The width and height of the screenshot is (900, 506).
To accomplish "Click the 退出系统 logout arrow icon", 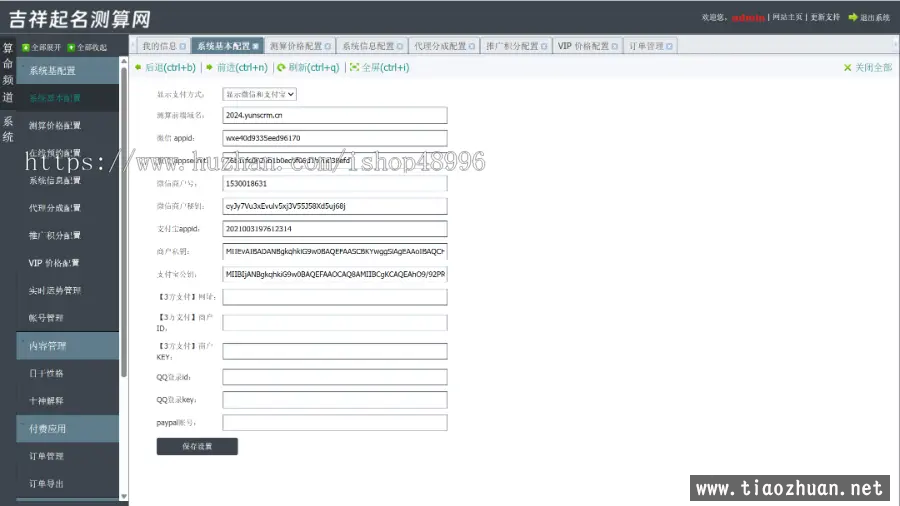I will coord(852,17).
